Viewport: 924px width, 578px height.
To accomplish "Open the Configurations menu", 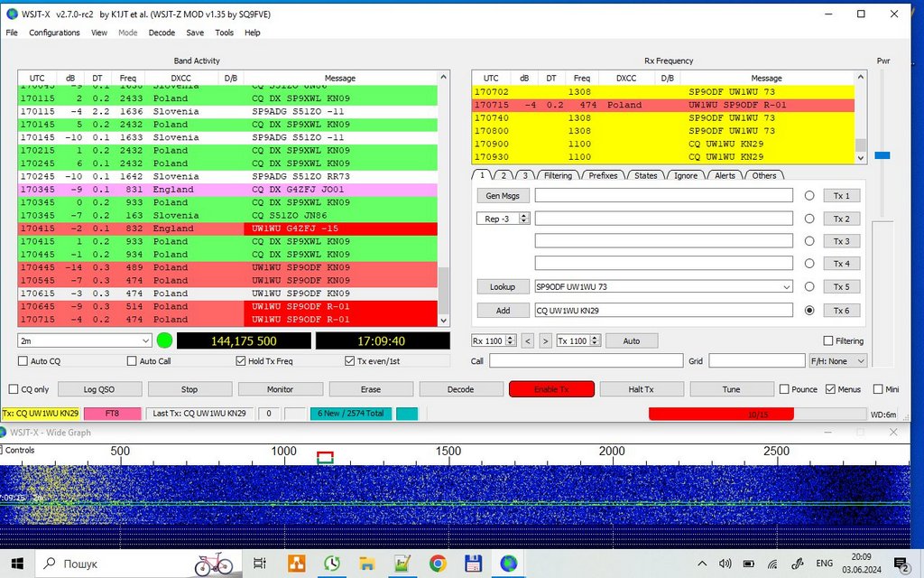I will [x=54, y=33].
